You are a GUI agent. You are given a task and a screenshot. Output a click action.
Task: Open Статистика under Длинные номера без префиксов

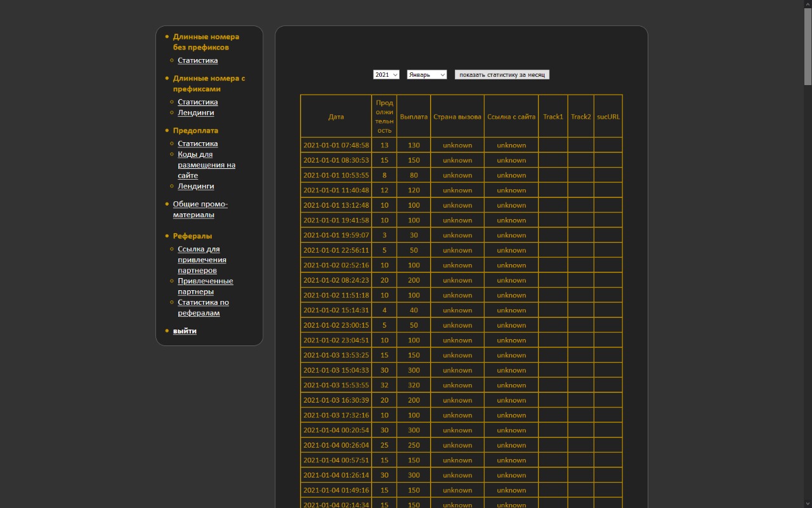coord(197,60)
